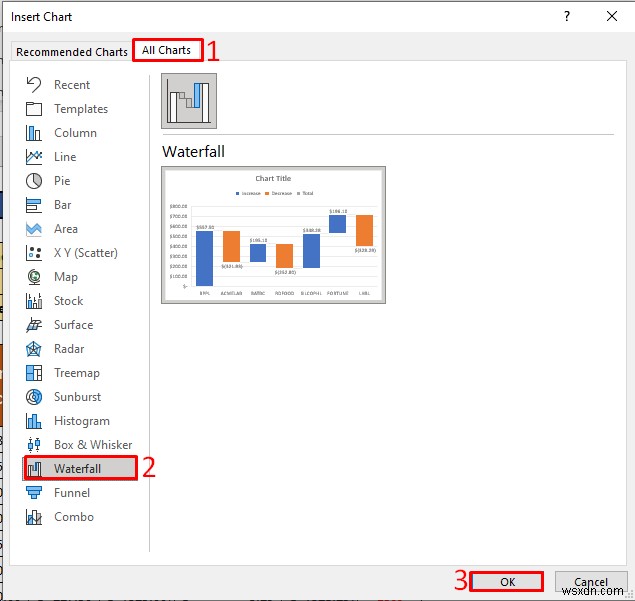Close the Insert Chart dialog
635x601 pixels.
point(612,16)
